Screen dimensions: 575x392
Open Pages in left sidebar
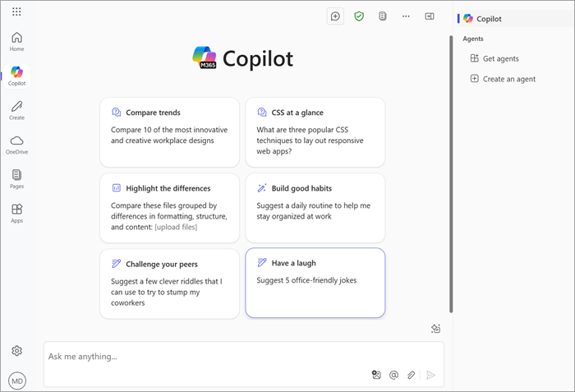click(x=17, y=179)
